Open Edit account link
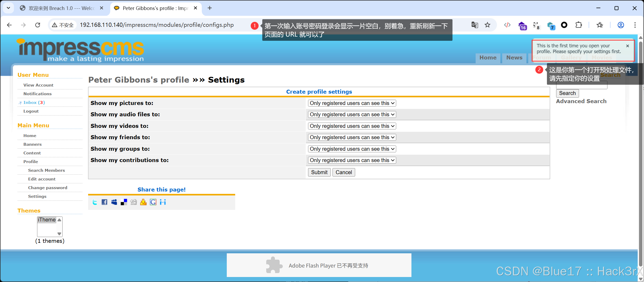This screenshot has width=644, height=282. (42, 179)
